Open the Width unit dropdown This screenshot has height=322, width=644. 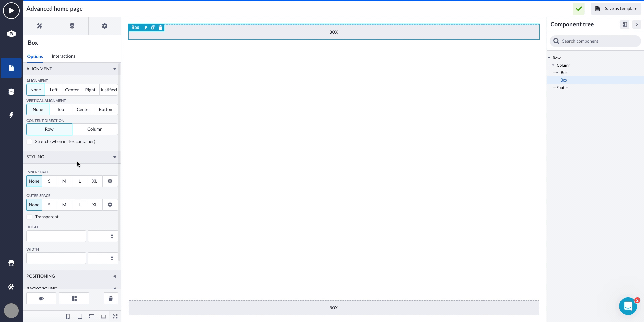coord(103,258)
